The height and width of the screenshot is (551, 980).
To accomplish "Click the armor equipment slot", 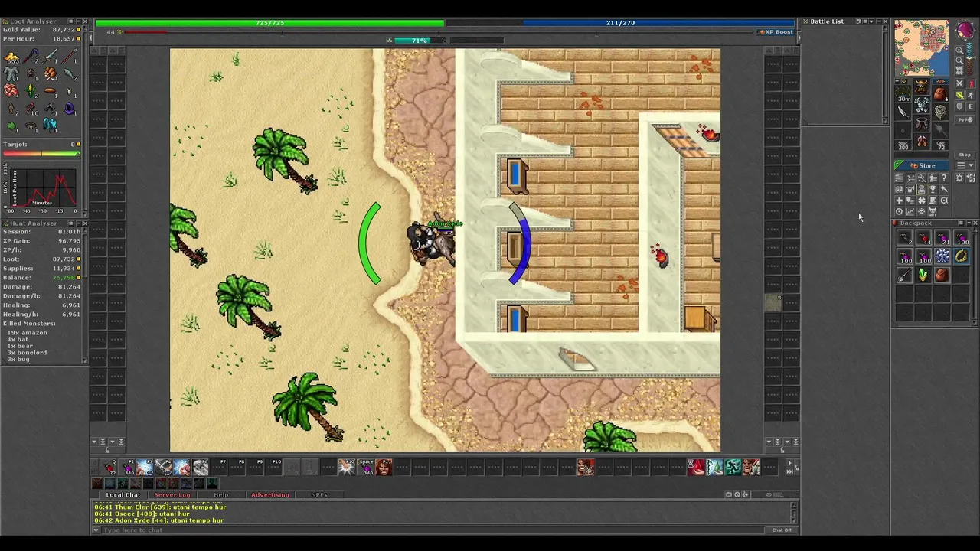I will point(922,105).
